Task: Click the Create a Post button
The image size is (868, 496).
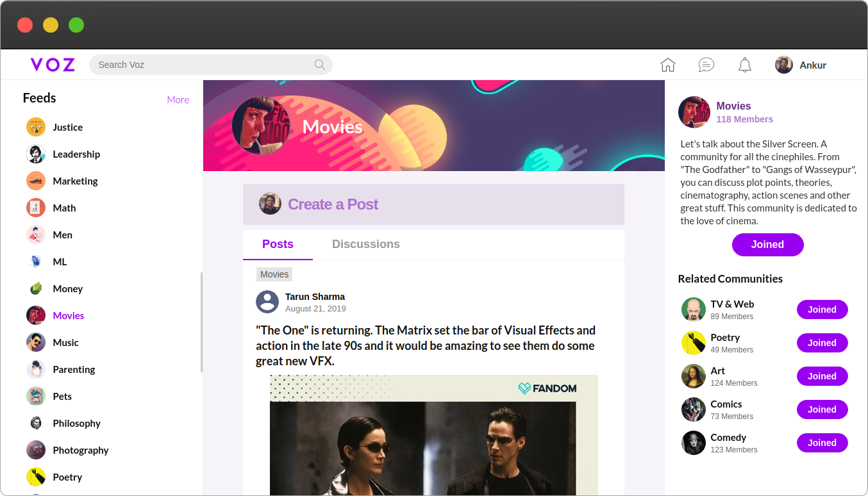Action: 433,204
